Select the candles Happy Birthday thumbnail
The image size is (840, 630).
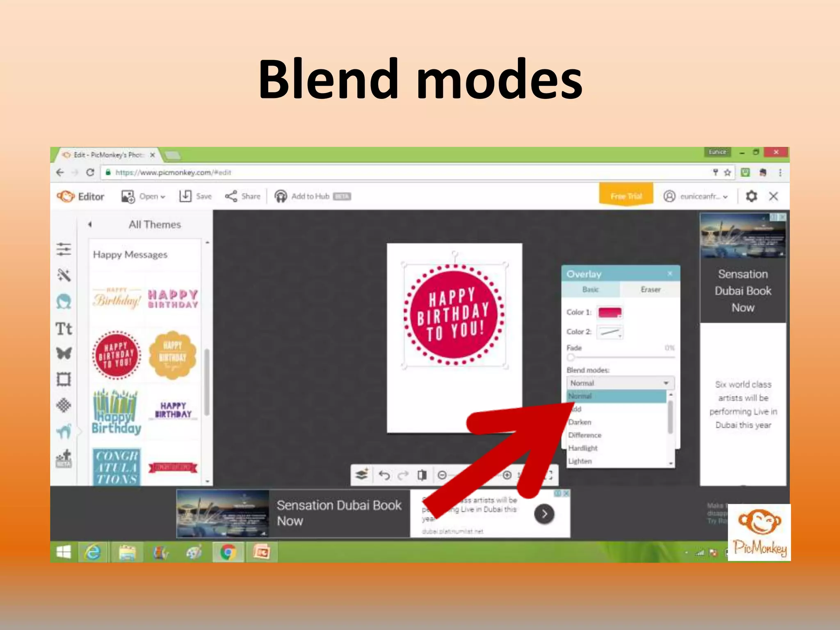[x=116, y=411]
